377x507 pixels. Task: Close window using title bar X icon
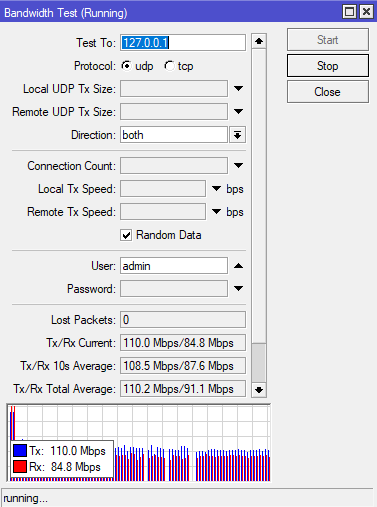click(x=366, y=12)
